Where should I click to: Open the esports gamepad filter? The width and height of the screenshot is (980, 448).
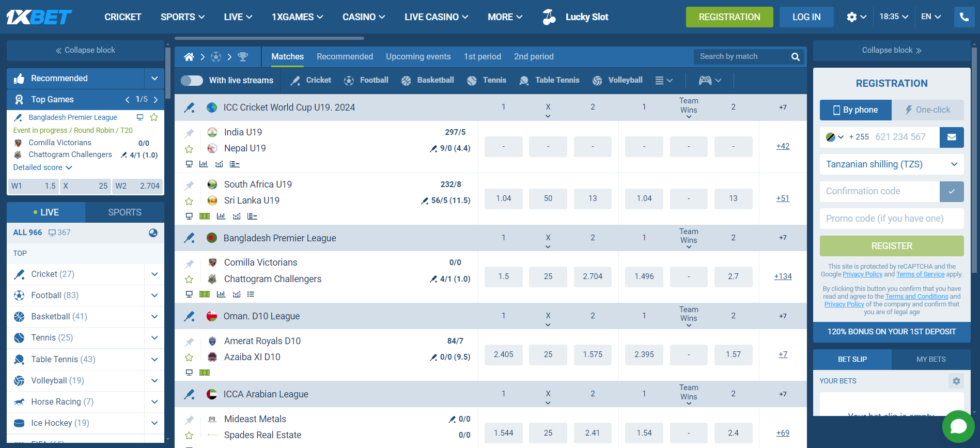click(x=709, y=80)
